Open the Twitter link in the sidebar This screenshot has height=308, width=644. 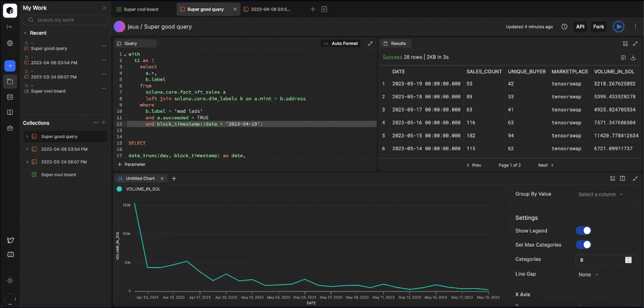pyautogui.click(x=10, y=241)
